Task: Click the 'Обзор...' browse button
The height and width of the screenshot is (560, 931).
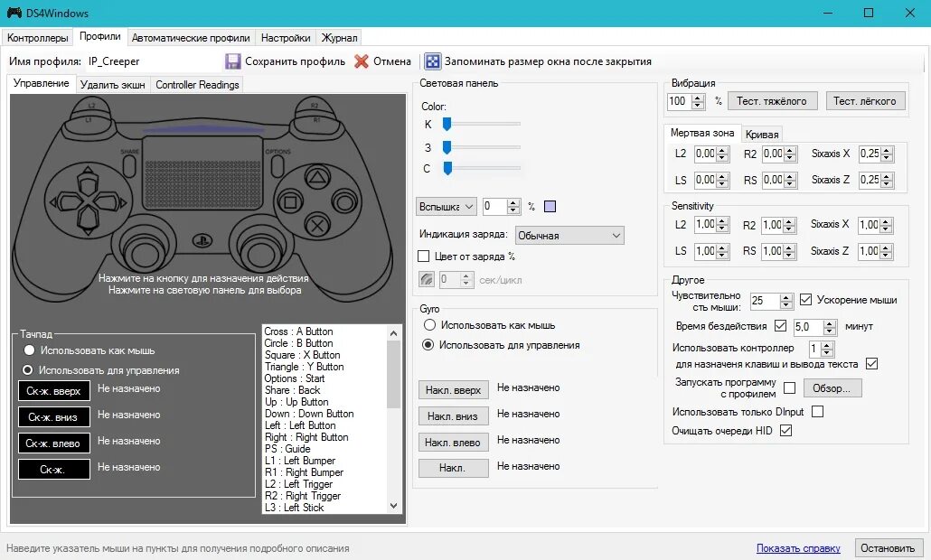Action: coord(832,388)
